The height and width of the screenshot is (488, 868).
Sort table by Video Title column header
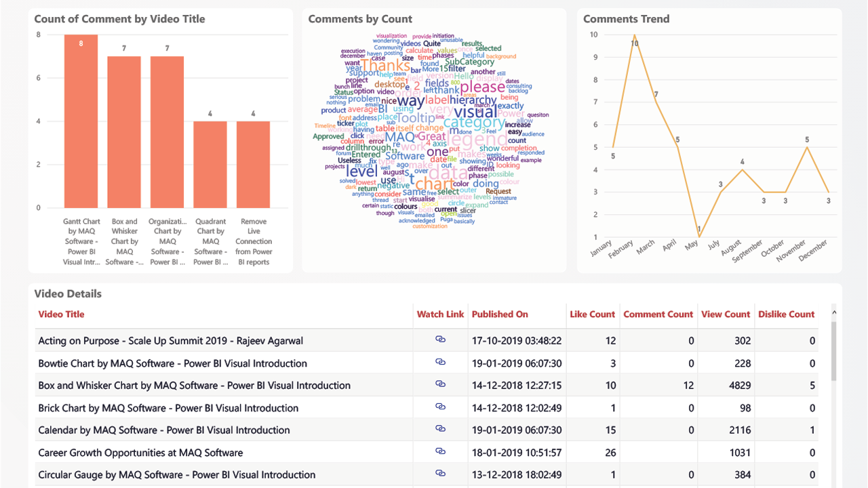61,314
